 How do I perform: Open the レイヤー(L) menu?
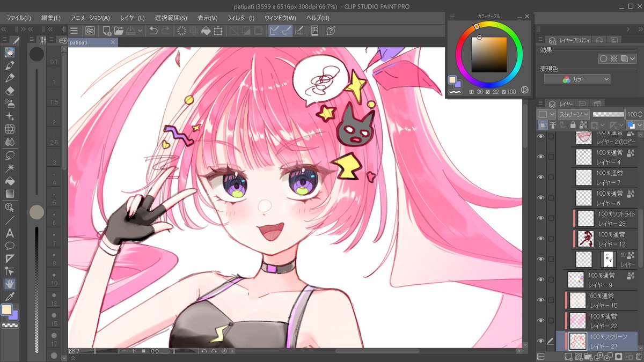pos(132,18)
